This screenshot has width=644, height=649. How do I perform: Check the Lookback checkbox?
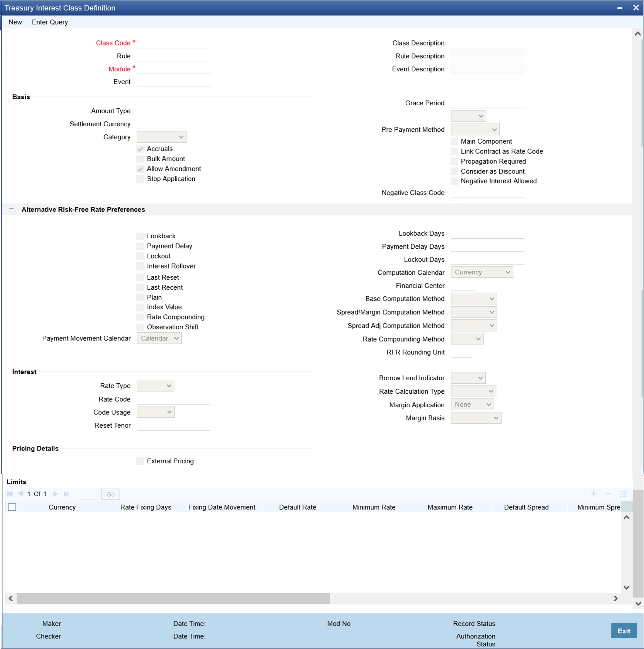click(x=141, y=236)
